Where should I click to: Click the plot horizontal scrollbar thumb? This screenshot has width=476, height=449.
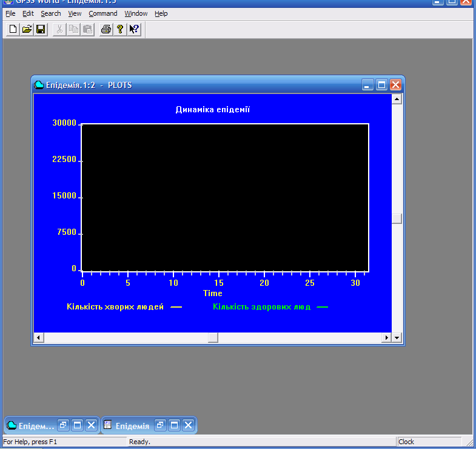tap(213, 337)
